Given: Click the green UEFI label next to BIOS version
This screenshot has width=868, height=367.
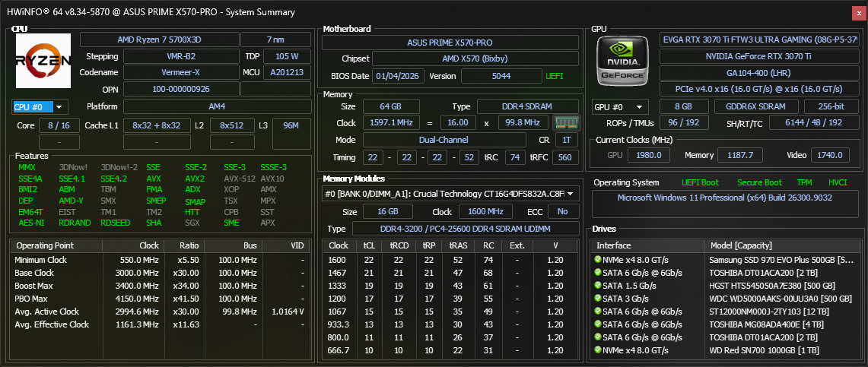Looking at the screenshot, I should click(555, 76).
